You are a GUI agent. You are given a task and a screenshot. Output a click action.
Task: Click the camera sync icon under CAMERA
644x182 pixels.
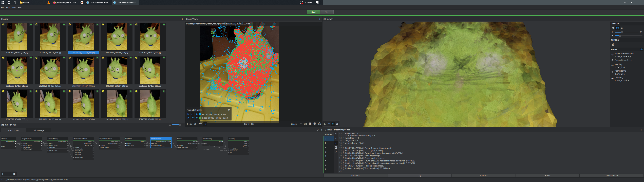(613, 44)
